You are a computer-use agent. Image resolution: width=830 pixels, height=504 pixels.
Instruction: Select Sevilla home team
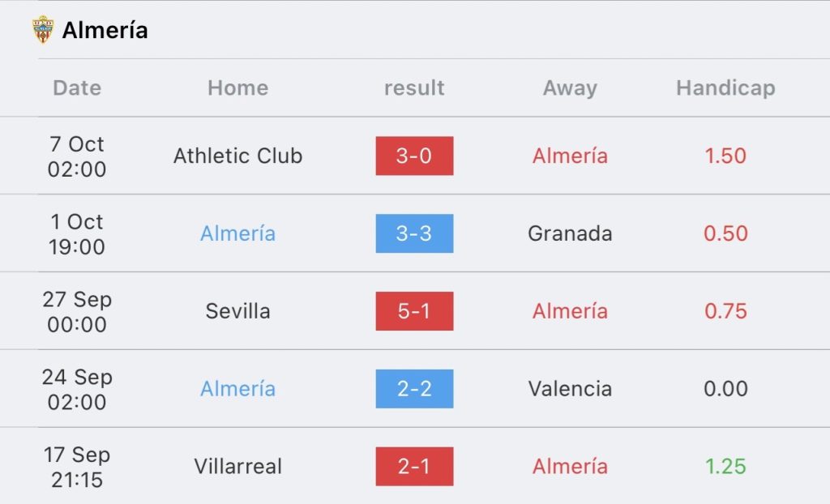237,311
